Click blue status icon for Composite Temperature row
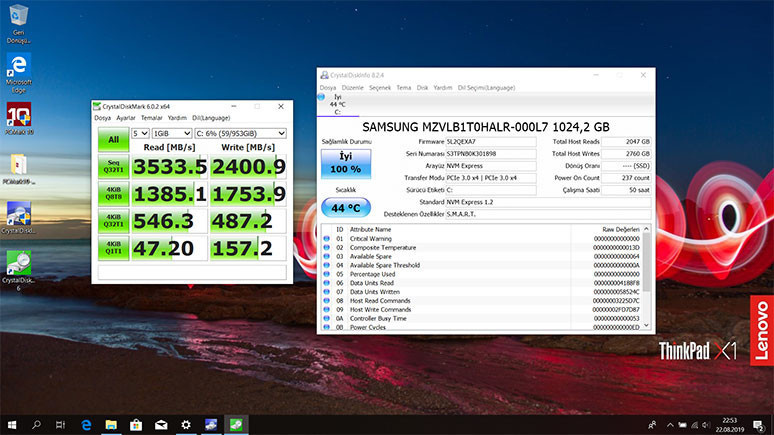This screenshot has height=435, width=774. point(326,247)
